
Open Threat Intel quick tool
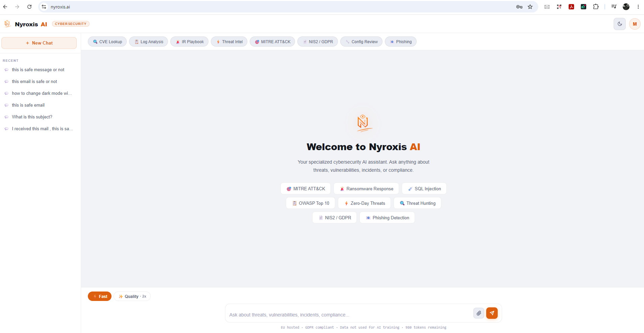pyautogui.click(x=229, y=42)
